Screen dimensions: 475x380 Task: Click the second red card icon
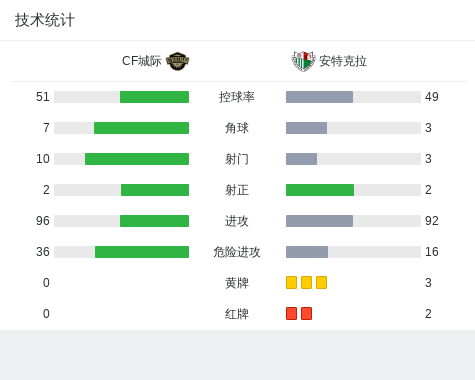click(x=306, y=313)
